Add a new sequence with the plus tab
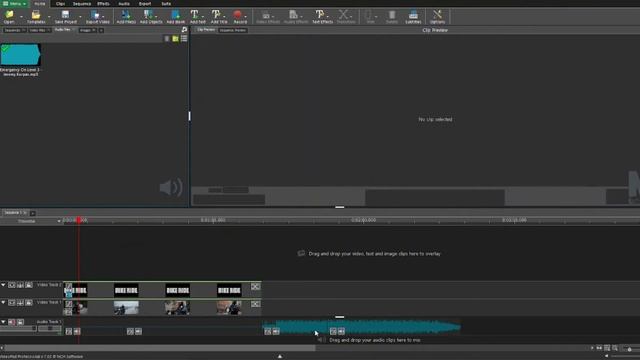 point(33,213)
